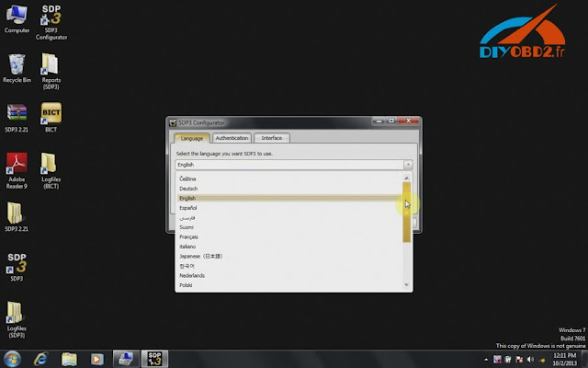588x368 pixels.
Task: Switch to the Language tab
Action: (x=192, y=138)
